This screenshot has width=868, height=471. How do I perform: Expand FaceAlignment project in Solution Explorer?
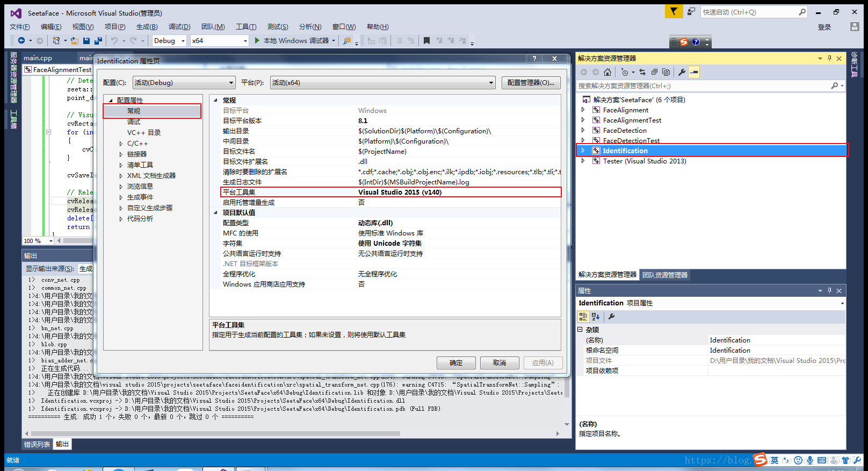[x=583, y=110]
